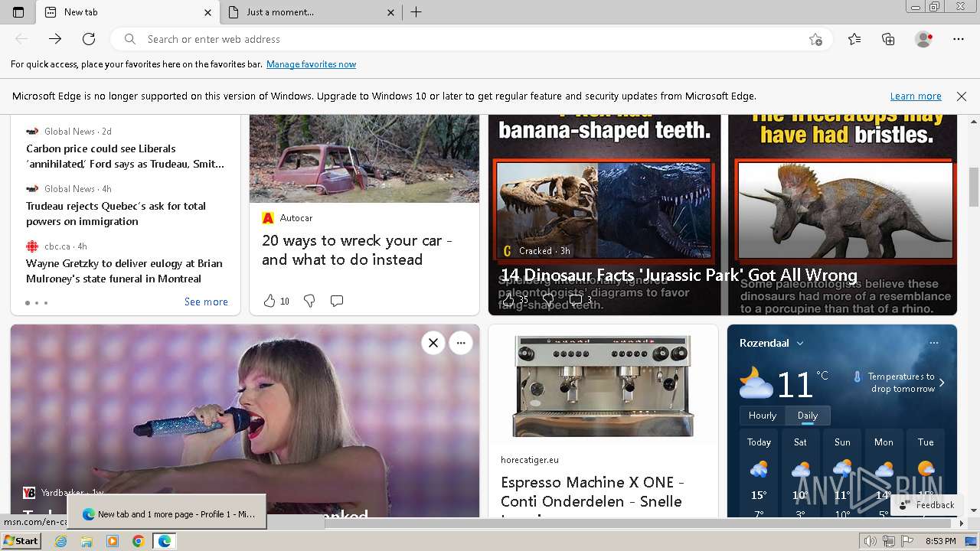
Task: Add this page to favorites star icon
Action: click(815, 39)
